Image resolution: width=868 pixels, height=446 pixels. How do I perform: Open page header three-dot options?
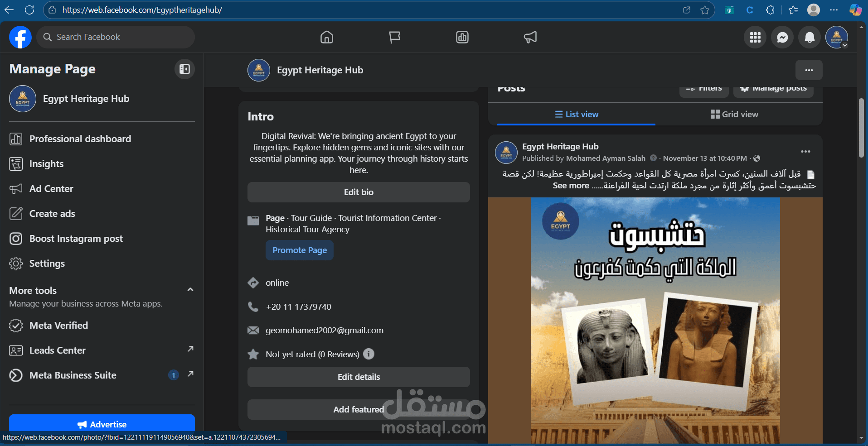(809, 70)
